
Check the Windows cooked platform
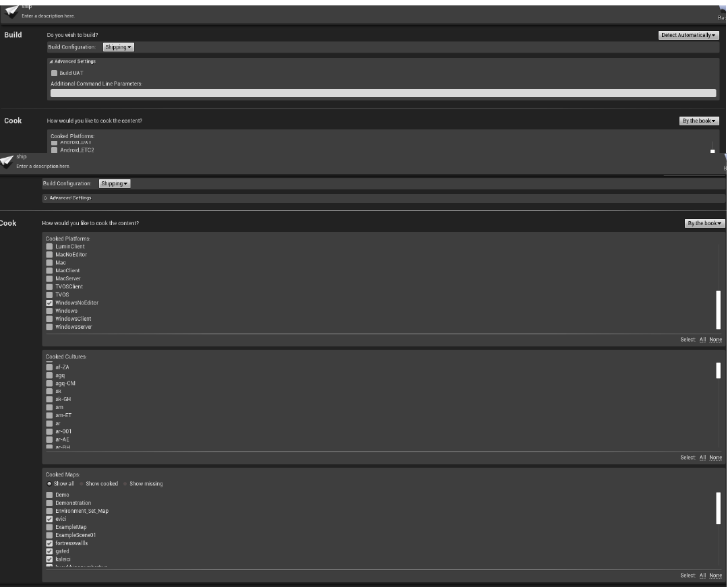coord(49,311)
